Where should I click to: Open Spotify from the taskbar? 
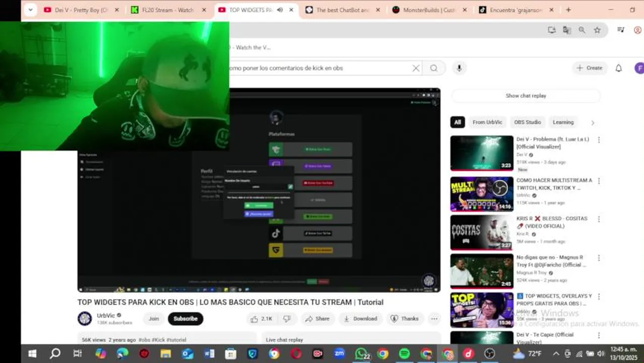(x=404, y=354)
